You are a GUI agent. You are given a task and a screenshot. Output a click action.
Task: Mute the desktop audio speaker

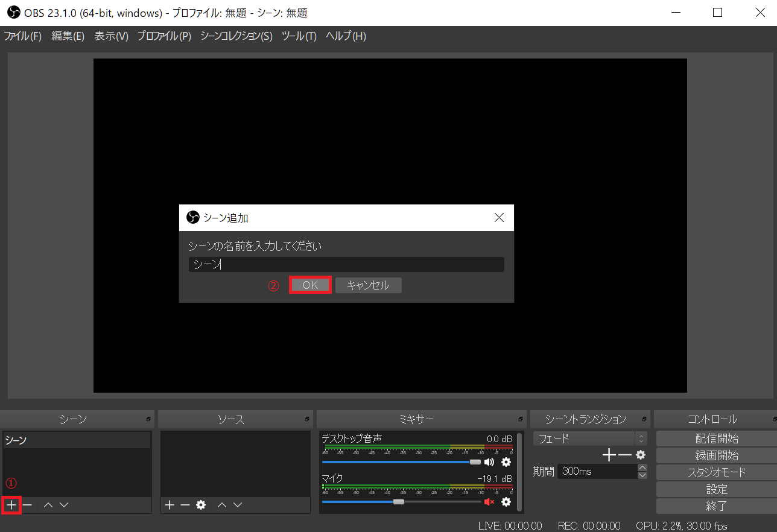pos(489,462)
